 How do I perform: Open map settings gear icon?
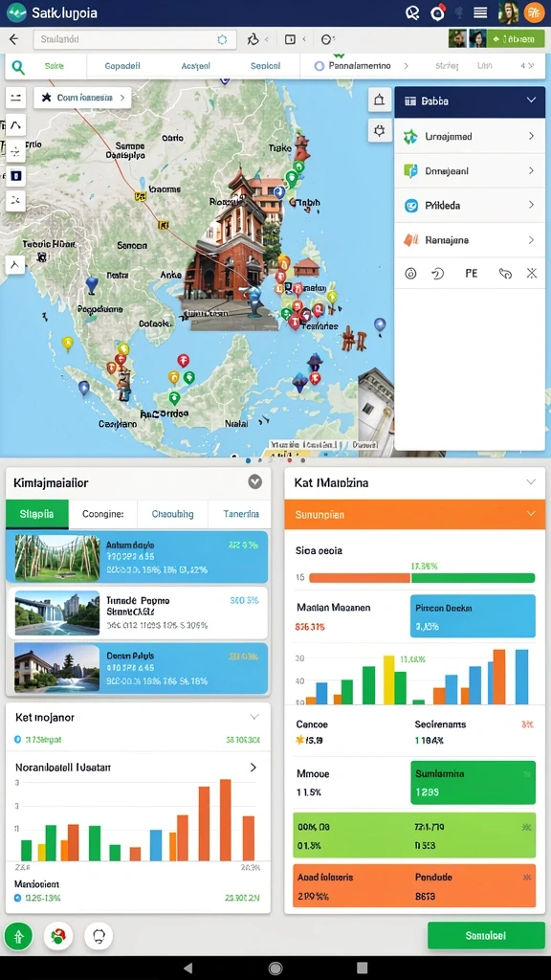(x=379, y=130)
